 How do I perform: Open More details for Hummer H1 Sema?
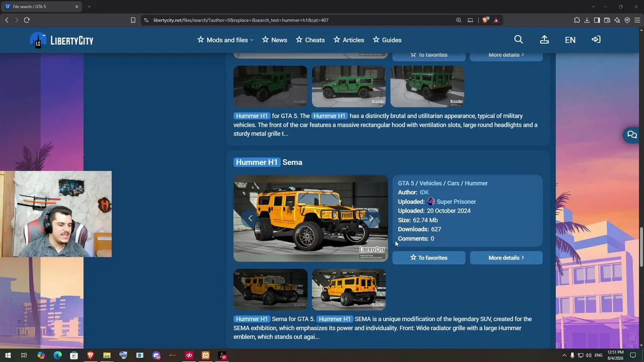(506, 257)
